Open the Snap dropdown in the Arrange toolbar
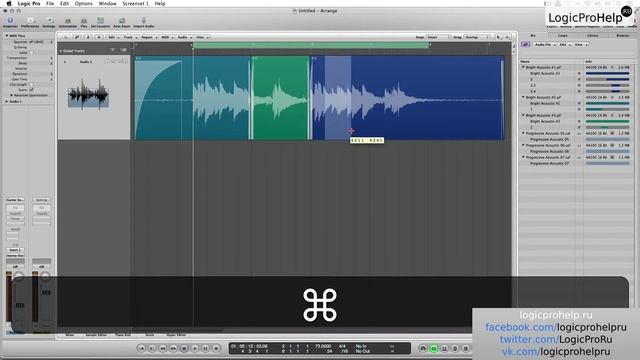This screenshot has height=360, width=640. click(438, 37)
